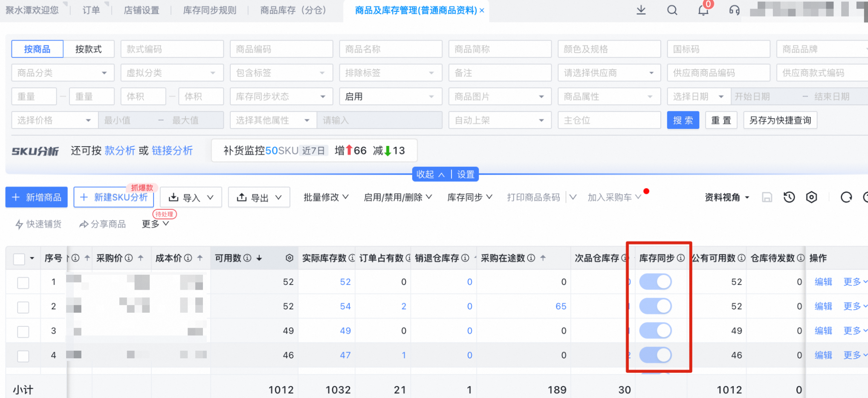Switch to 商品库存（分仓） tab

coord(293,10)
